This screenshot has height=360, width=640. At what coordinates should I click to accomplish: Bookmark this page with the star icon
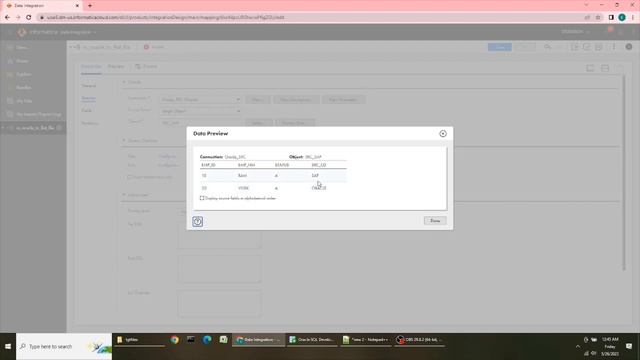(x=598, y=18)
